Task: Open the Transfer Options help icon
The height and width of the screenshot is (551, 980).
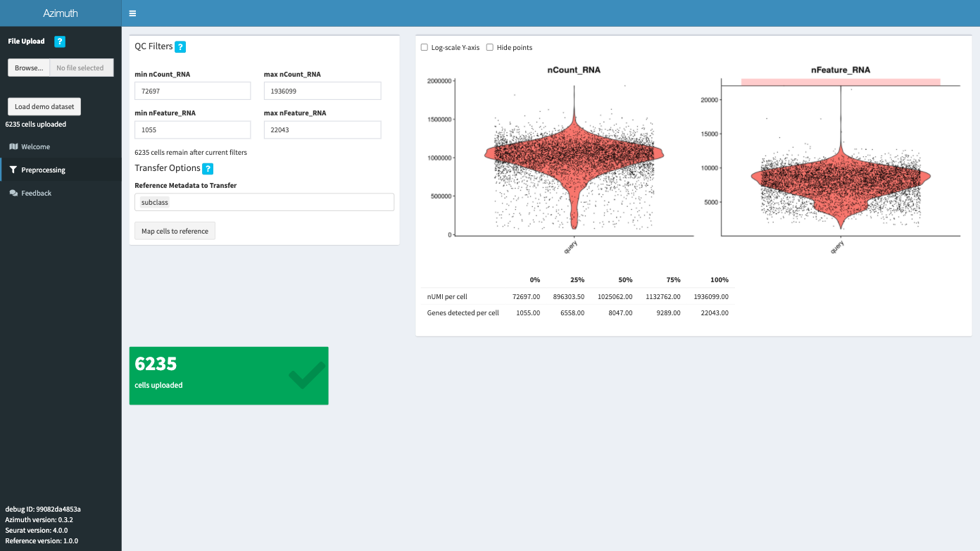Action: click(208, 168)
